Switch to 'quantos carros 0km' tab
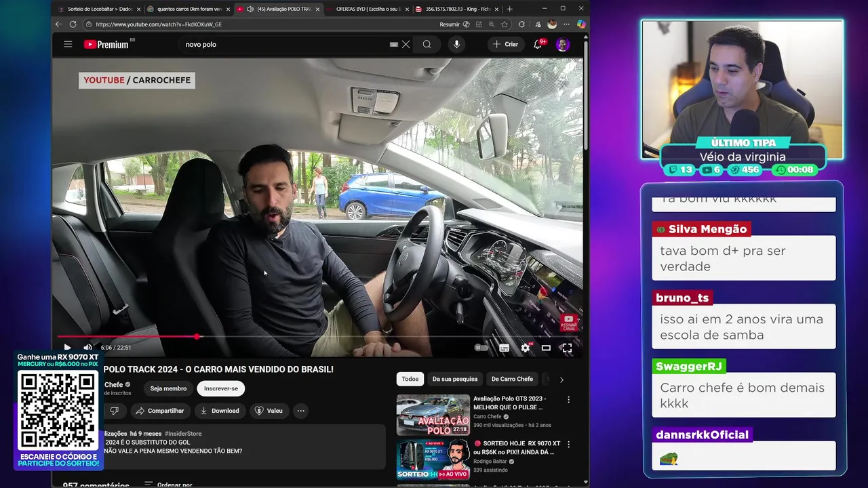868x488 pixels. point(189,9)
